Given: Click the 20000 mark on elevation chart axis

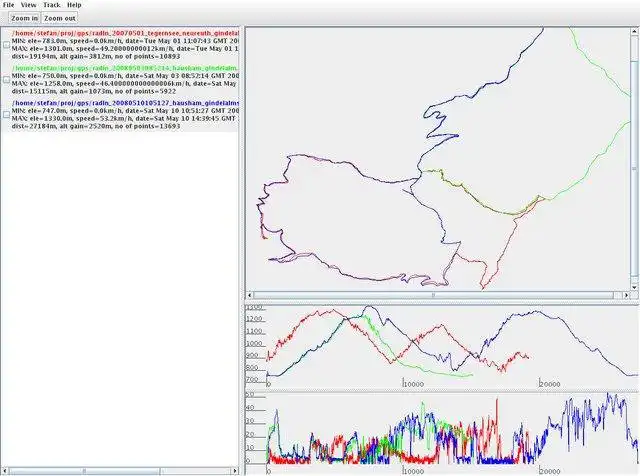Looking at the screenshot, I should coord(550,384).
